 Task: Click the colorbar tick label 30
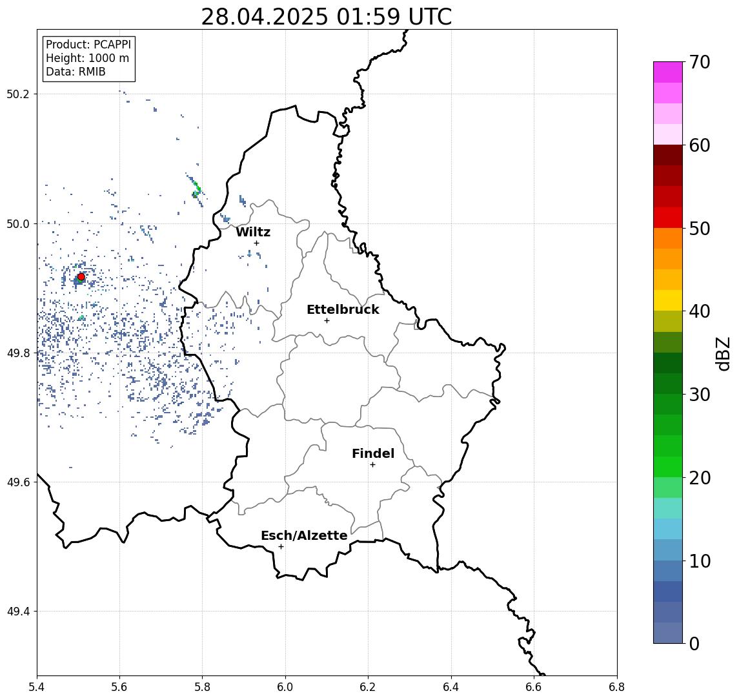click(700, 395)
